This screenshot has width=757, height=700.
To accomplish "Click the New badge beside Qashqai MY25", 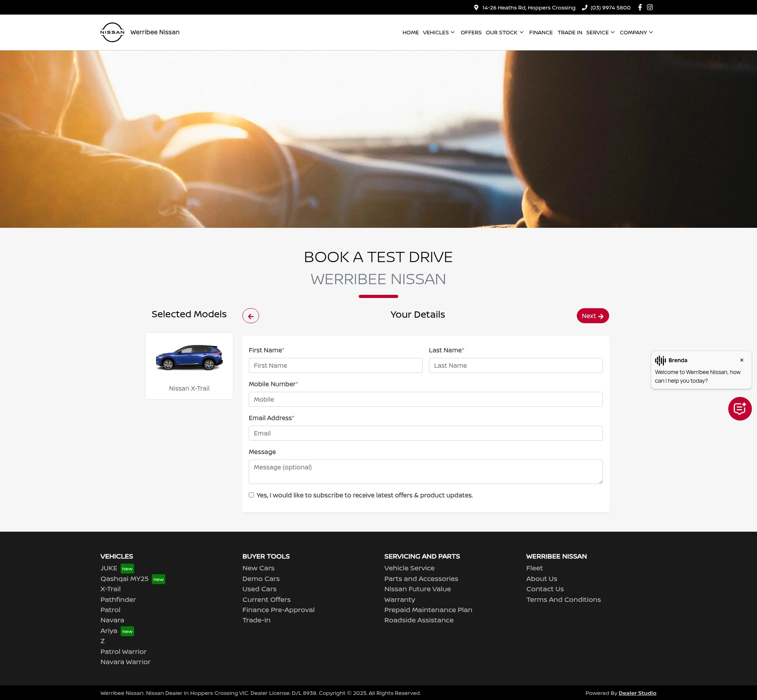I will 158,579.
